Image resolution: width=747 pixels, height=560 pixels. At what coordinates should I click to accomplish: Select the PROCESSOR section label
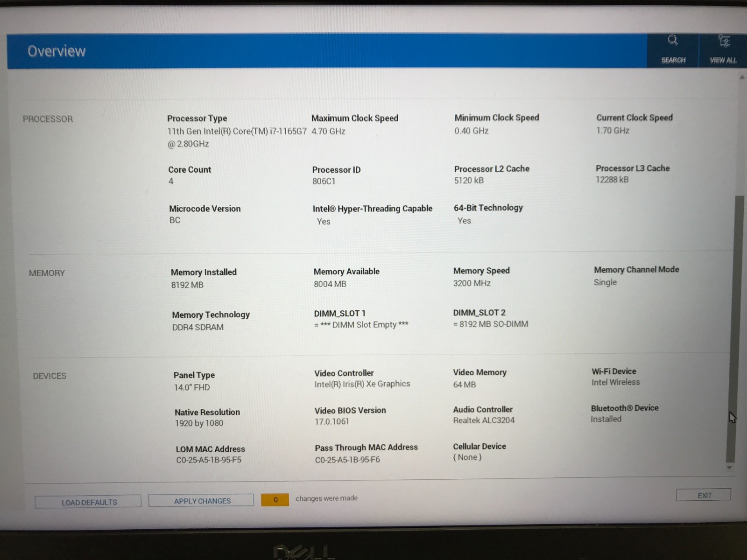[48, 119]
